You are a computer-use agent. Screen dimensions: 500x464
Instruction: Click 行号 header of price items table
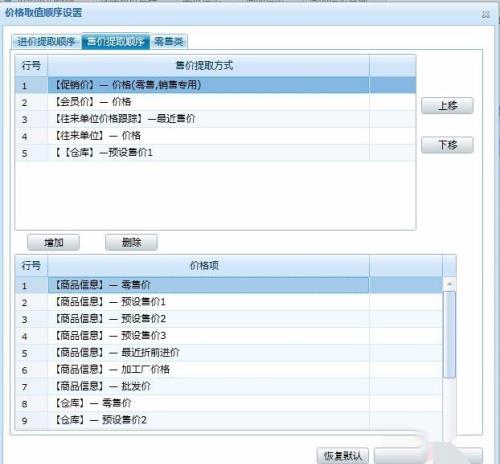coord(31,266)
